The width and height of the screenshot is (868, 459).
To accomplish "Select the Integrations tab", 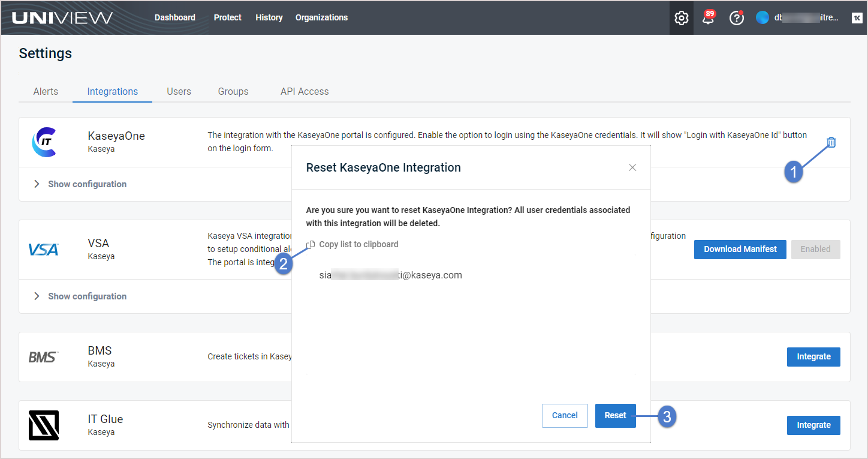I will pyautogui.click(x=113, y=91).
